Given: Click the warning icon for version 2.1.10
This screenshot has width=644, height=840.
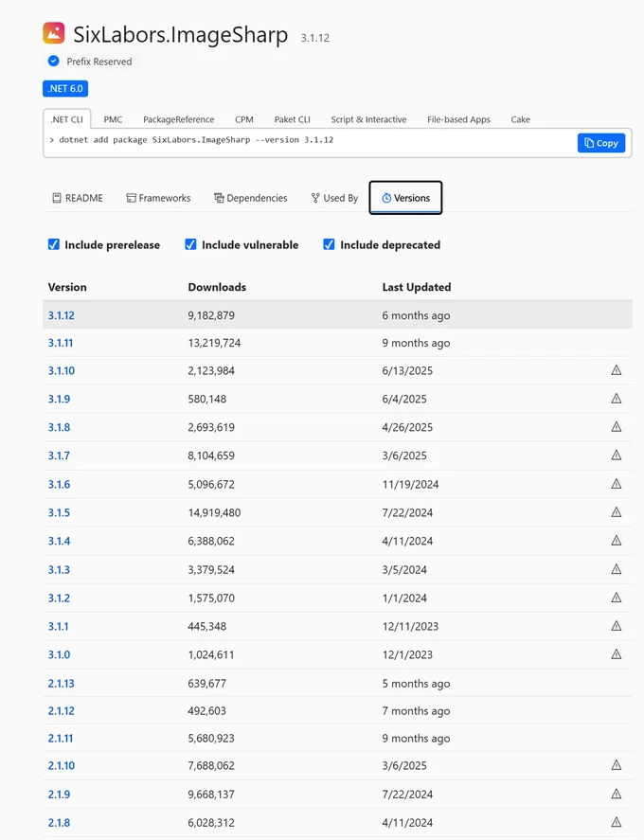Looking at the screenshot, I should (x=617, y=765).
